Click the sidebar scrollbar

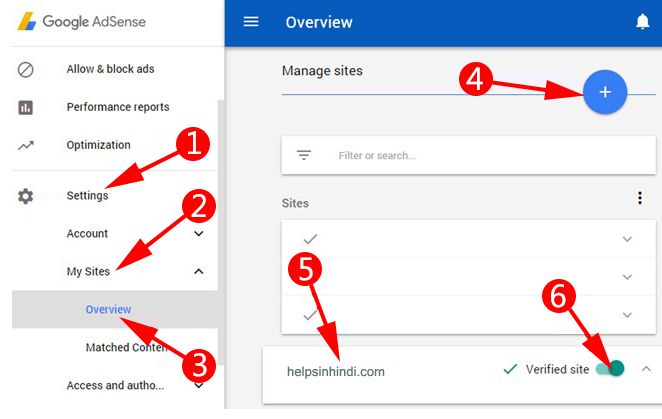tap(221, 232)
